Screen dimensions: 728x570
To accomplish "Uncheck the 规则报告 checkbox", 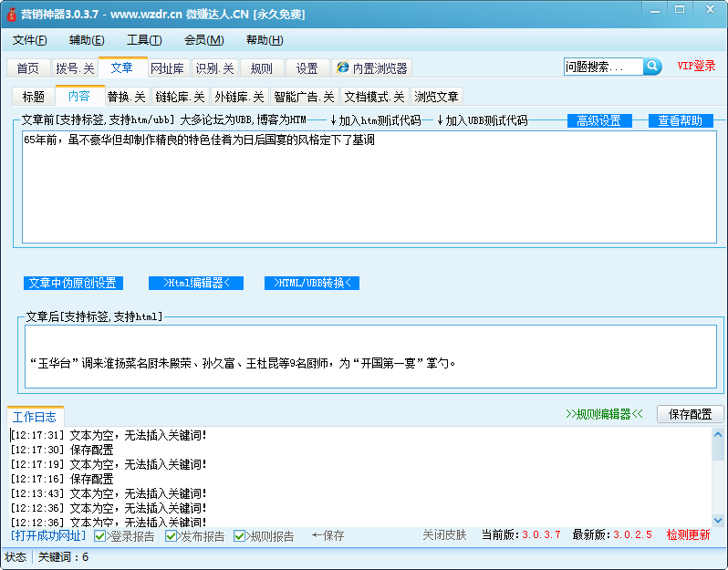I will 240,536.
